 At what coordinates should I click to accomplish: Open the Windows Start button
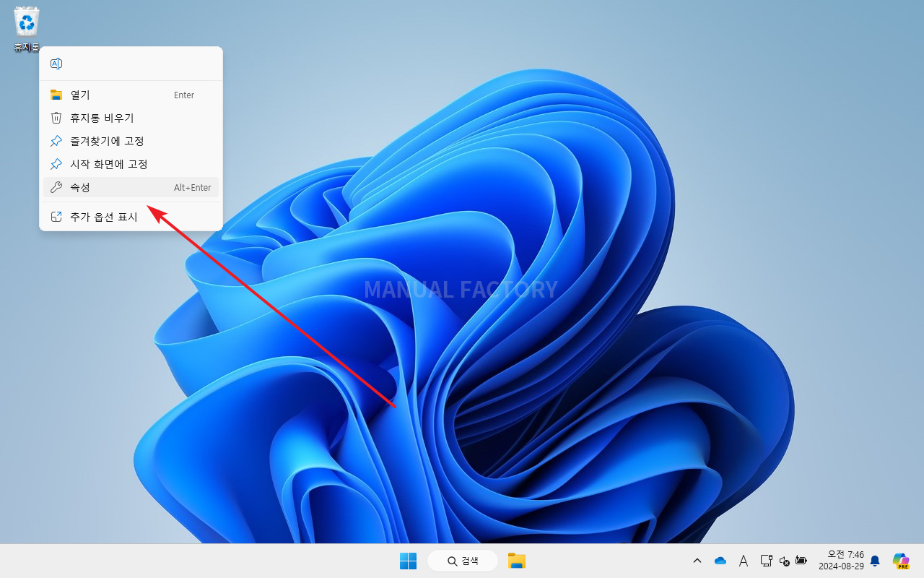(x=408, y=561)
